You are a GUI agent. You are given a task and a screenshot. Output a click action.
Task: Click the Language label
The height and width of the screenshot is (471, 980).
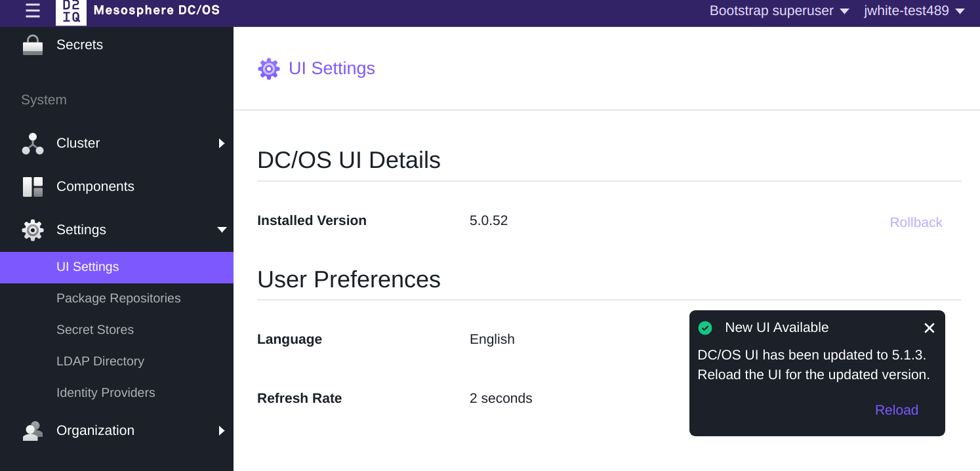click(x=289, y=339)
